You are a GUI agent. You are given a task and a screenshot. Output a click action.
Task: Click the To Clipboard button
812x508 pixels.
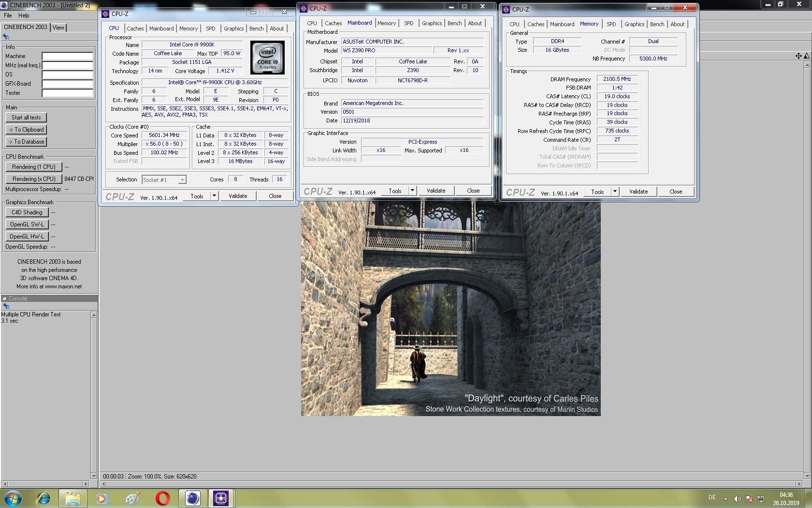coord(26,130)
